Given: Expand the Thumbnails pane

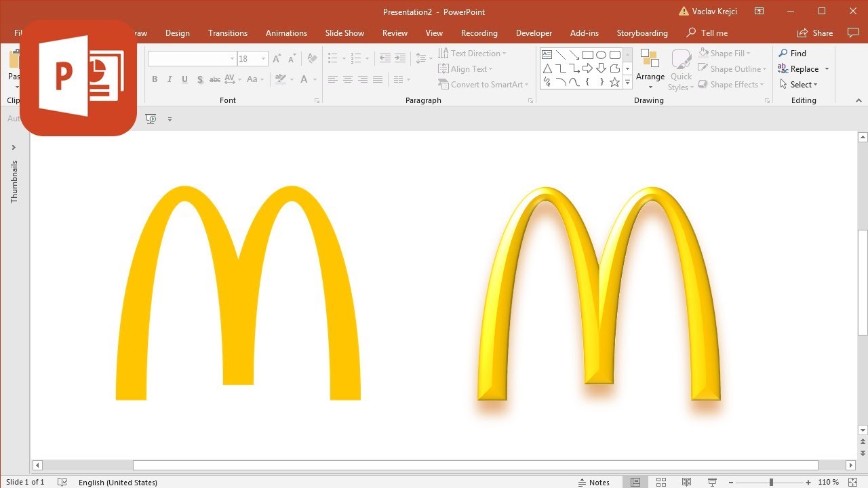Looking at the screenshot, I should [14, 147].
